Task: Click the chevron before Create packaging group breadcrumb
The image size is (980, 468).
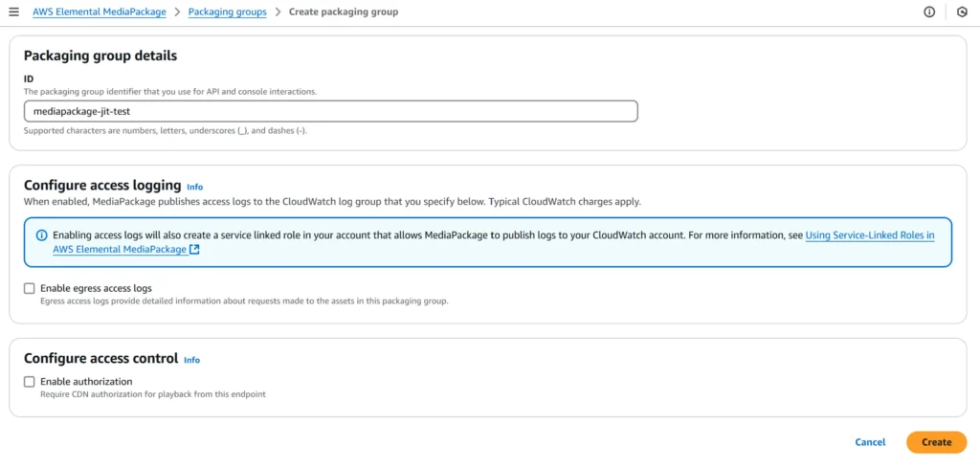Action: point(278,11)
